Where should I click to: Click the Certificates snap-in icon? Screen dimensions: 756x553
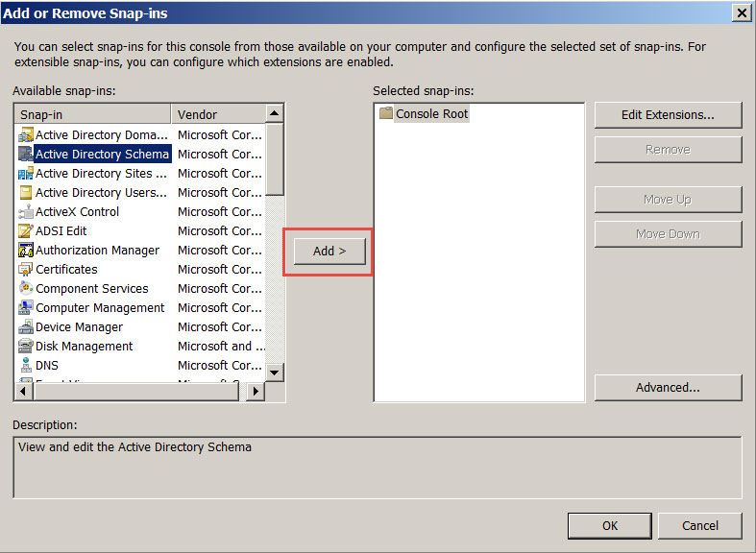pyautogui.click(x=26, y=270)
